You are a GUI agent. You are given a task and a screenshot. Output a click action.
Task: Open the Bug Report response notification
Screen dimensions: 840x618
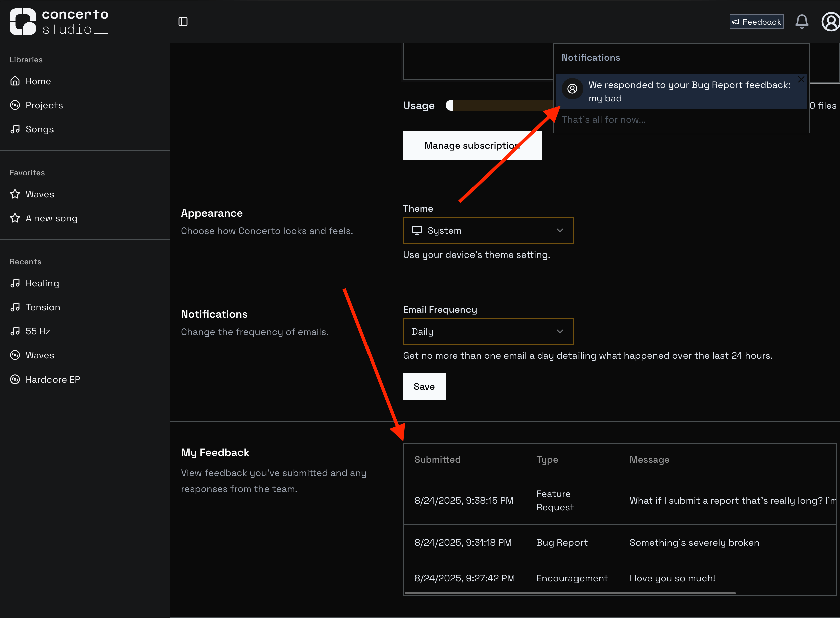click(681, 91)
